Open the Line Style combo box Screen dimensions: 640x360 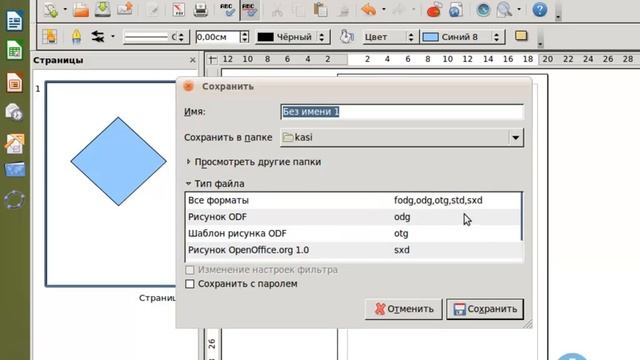[x=155, y=37]
